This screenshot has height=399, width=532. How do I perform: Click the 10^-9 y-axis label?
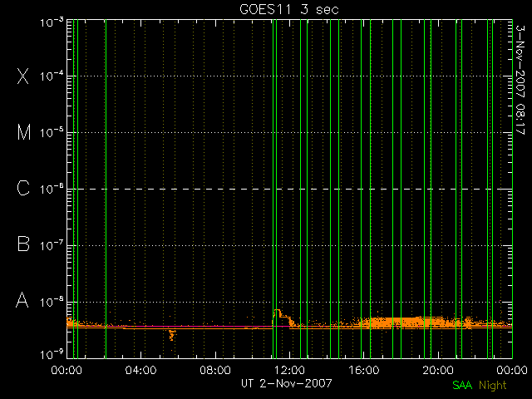[52, 355]
